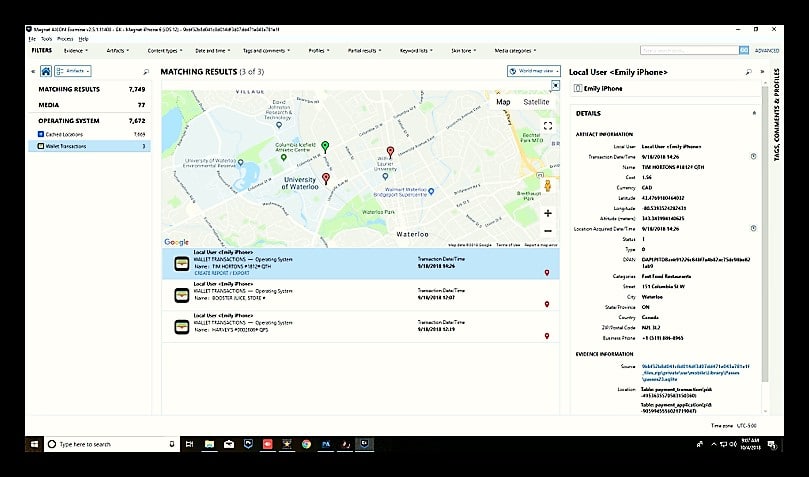
Task: Open Chrome from the taskbar
Action: click(306, 444)
